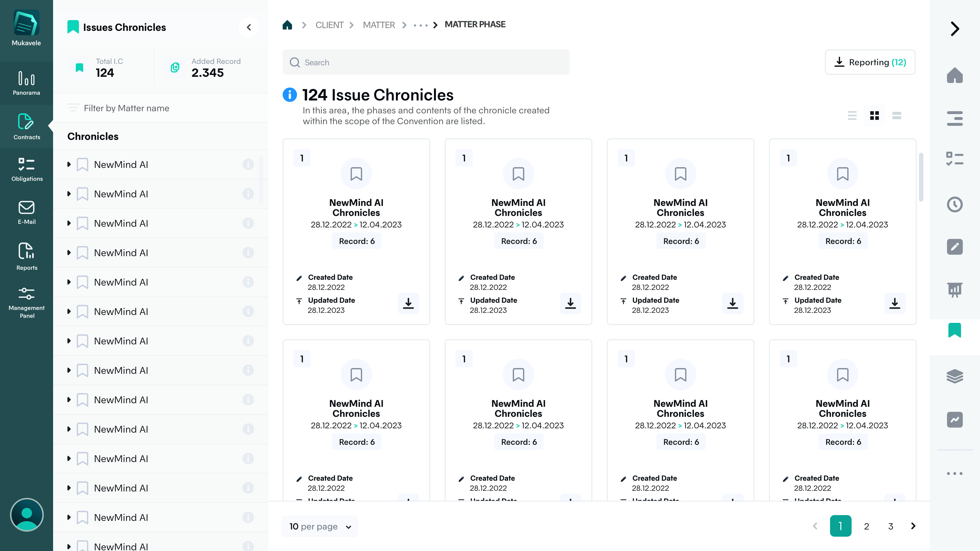
Task: Open the Management Panel
Action: [26, 302]
